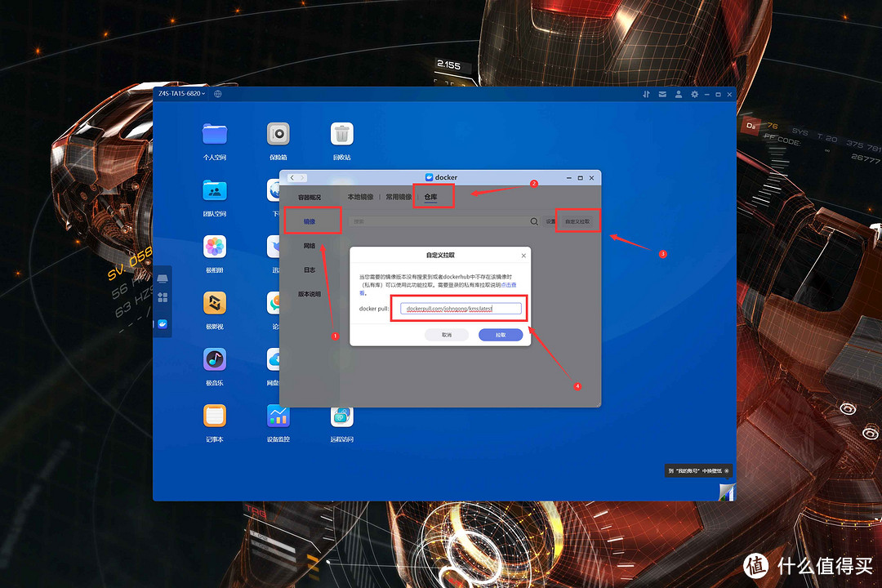Switch to the 本地镜像 tab
The image size is (882, 588).
(359, 197)
